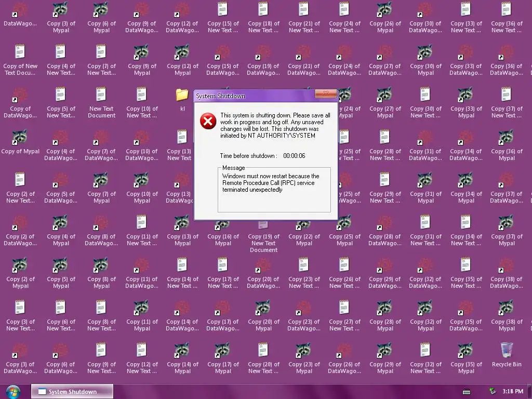Viewport: 532px width, 399px height.
Task: Select 'Copy (36) of Mypal' shortcut
Action: pyautogui.click(x=507, y=145)
